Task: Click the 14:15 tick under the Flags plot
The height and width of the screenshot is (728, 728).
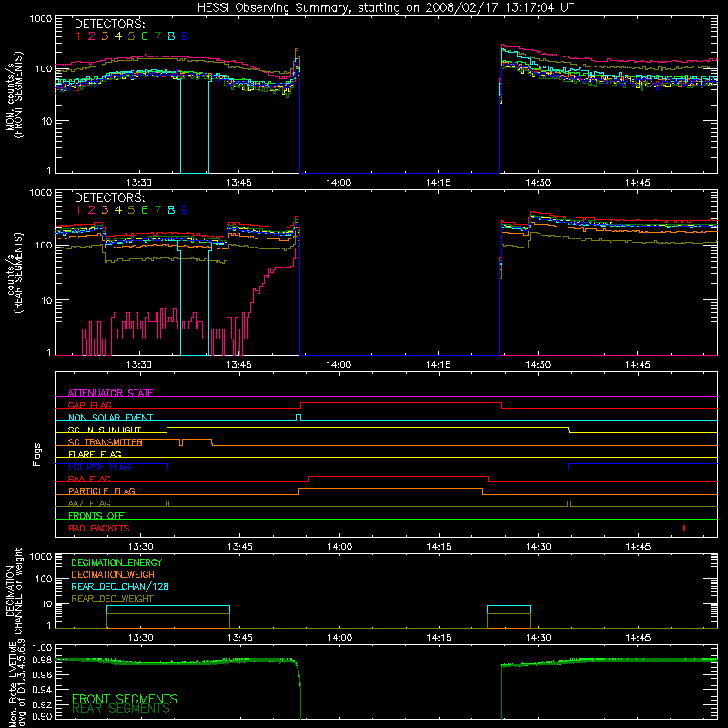Action: pos(439,547)
